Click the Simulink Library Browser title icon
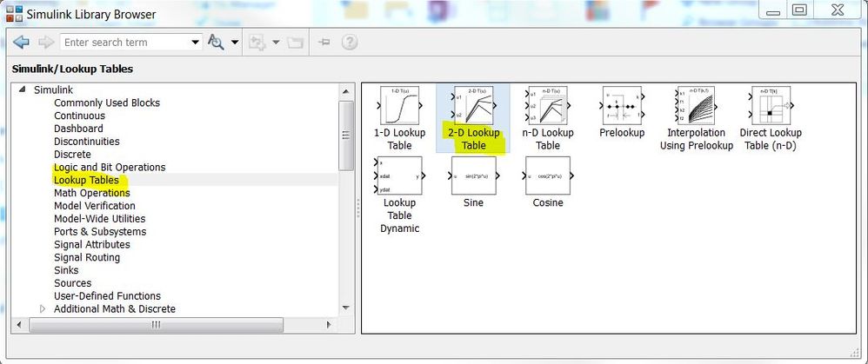The height and width of the screenshot is (364, 868). coord(14,13)
